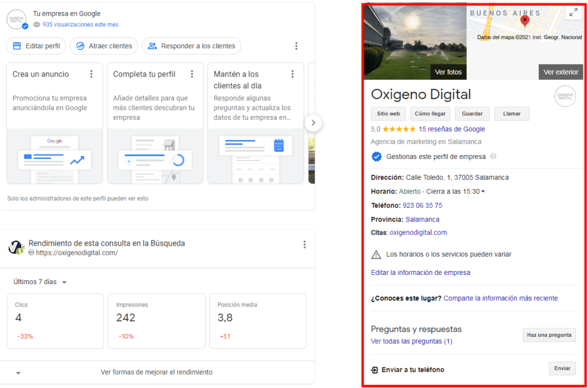The width and height of the screenshot is (588, 388).
Task: Click the eye icon next to 935 visualizaciones
Action: tap(36, 25)
